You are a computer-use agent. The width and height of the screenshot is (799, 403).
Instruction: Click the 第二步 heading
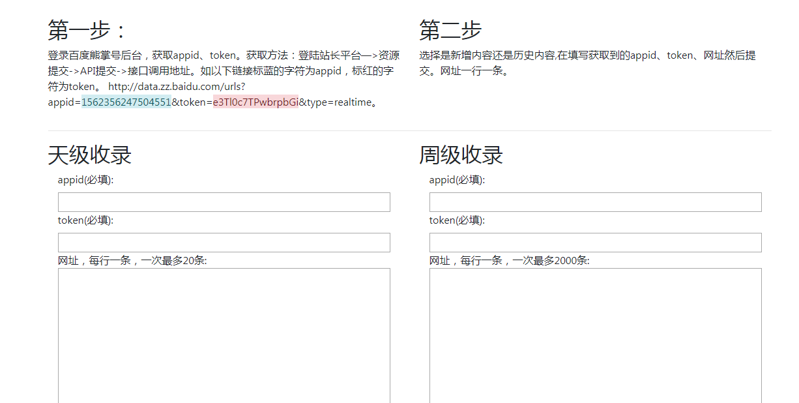tap(450, 30)
